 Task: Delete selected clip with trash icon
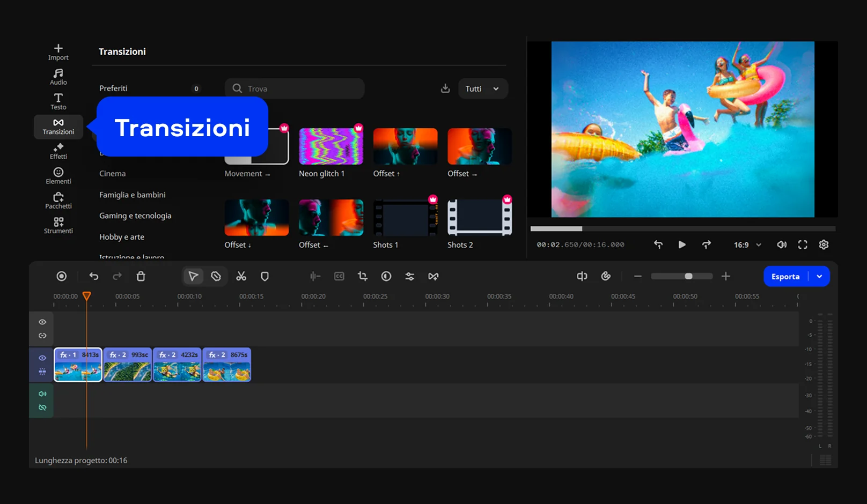141,276
